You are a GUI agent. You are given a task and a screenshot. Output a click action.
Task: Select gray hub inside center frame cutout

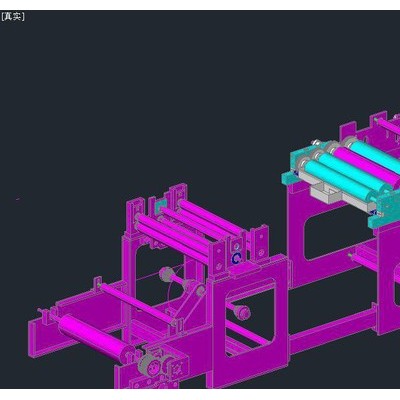tap(242, 312)
